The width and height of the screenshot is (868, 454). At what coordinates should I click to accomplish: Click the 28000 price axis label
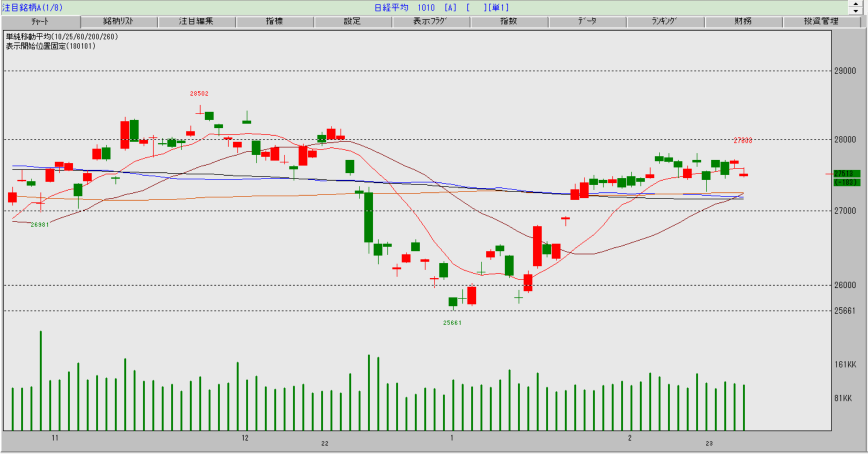click(845, 139)
